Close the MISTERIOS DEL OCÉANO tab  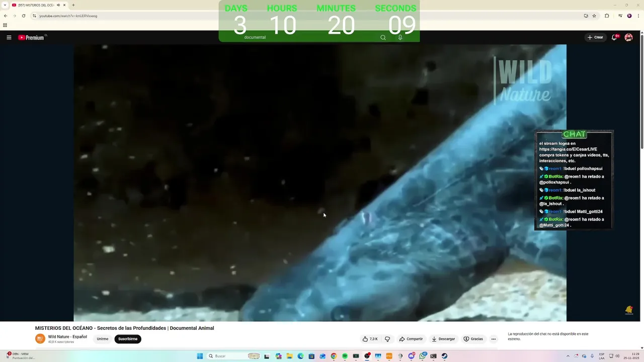coord(64,5)
